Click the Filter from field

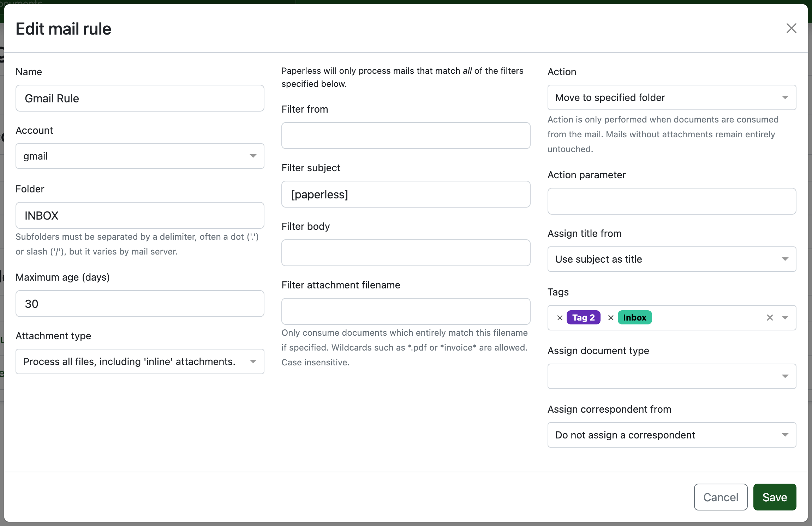[406, 136]
